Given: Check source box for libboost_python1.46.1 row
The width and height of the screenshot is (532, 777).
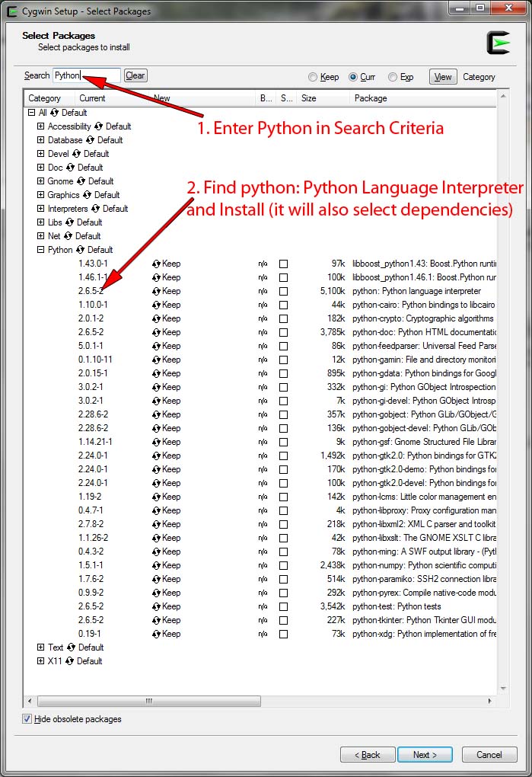Looking at the screenshot, I should coord(284,277).
